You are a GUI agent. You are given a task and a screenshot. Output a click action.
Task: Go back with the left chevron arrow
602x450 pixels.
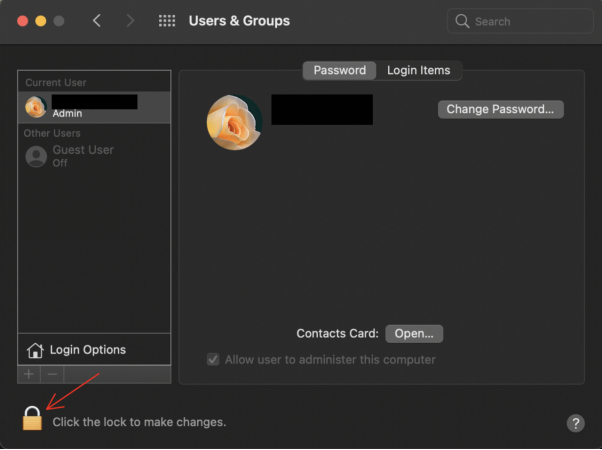(x=97, y=21)
